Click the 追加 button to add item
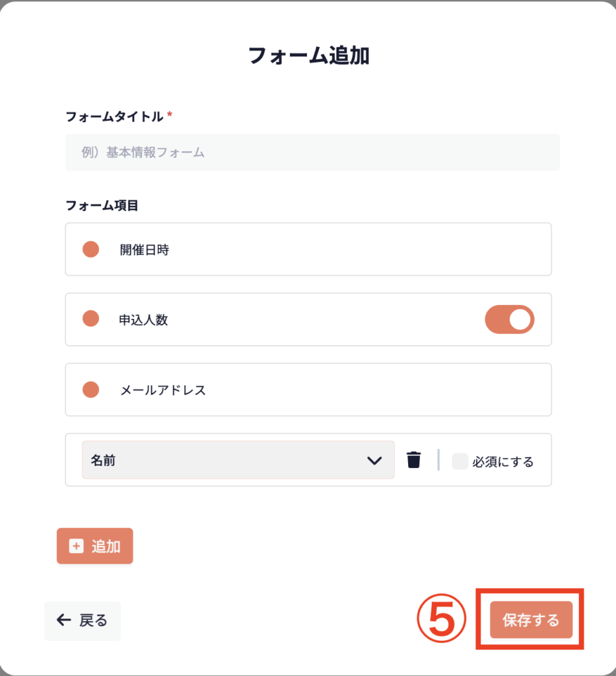The width and height of the screenshot is (616, 676). click(95, 546)
